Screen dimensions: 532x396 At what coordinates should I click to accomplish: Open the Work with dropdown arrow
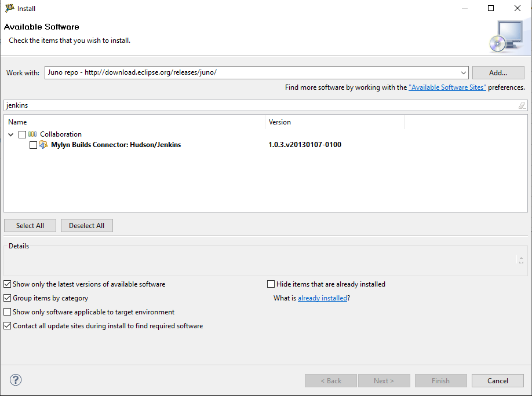(x=463, y=72)
